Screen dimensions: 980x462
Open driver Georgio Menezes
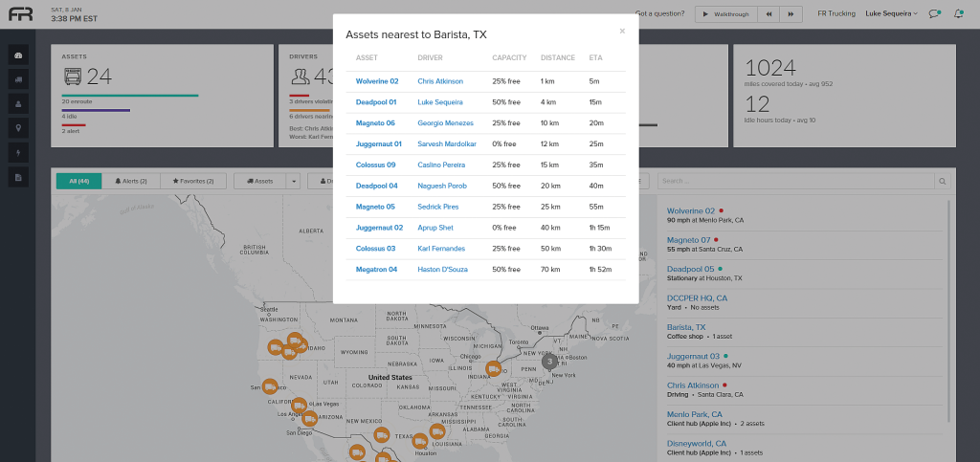coord(446,123)
